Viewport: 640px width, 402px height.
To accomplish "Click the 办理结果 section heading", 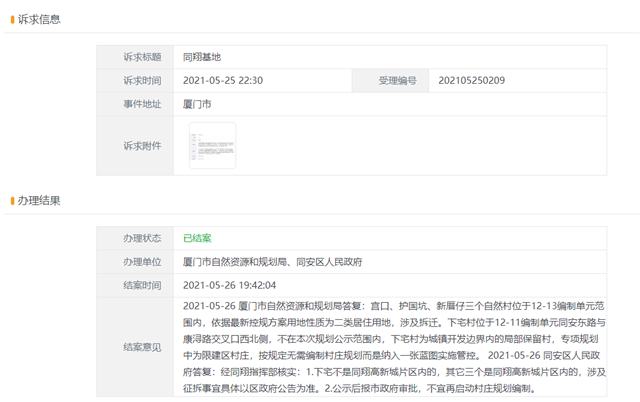I will tap(39, 200).
